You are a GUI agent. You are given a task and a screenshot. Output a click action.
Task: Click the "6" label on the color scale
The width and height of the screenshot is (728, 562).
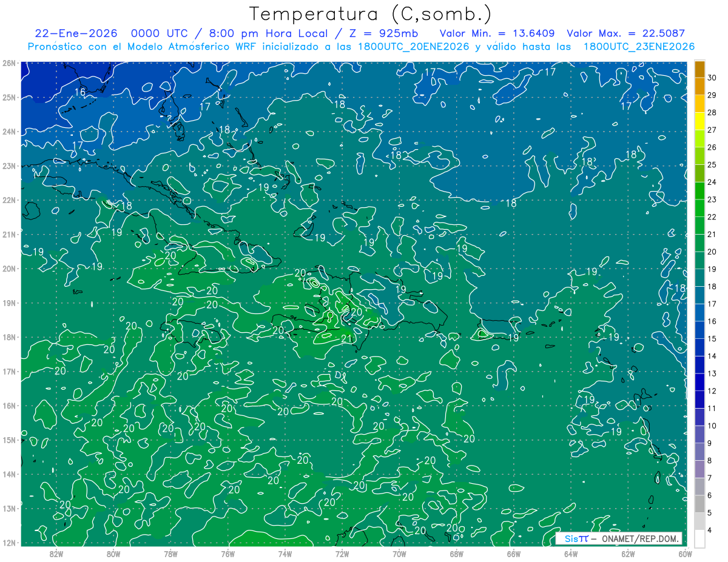coord(709,496)
